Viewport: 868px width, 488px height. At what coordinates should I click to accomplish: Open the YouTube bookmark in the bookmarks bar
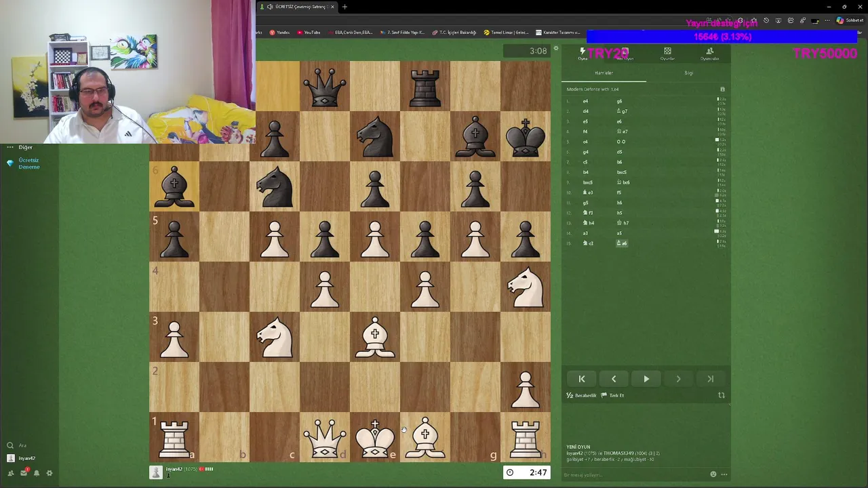(x=309, y=32)
